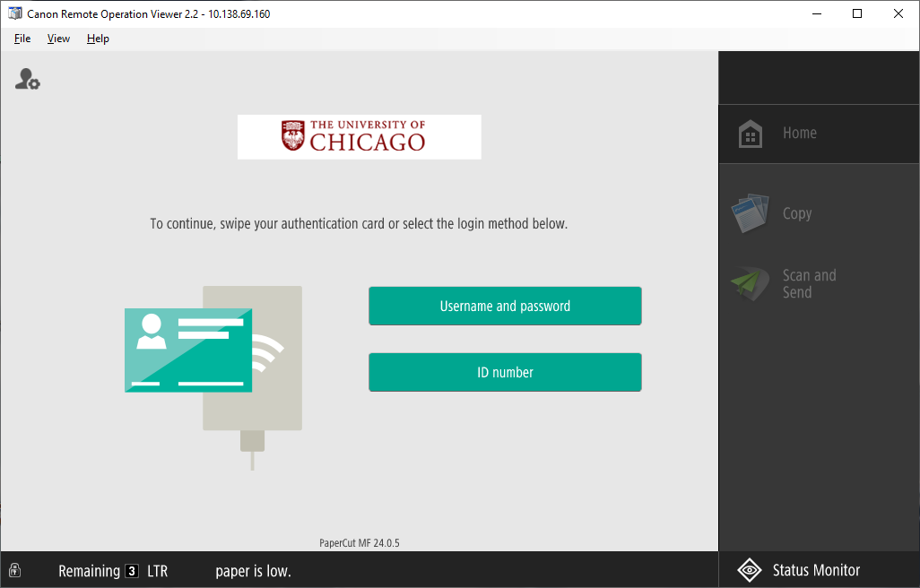920x588 pixels.
Task: Click the PaperCut MF version text
Action: coord(359,541)
